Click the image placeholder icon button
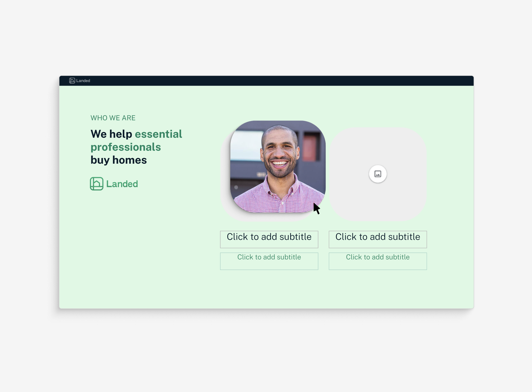 [377, 174]
